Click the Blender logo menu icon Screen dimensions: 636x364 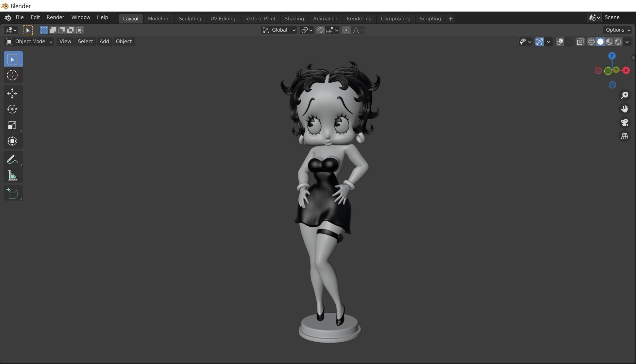(7, 18)
